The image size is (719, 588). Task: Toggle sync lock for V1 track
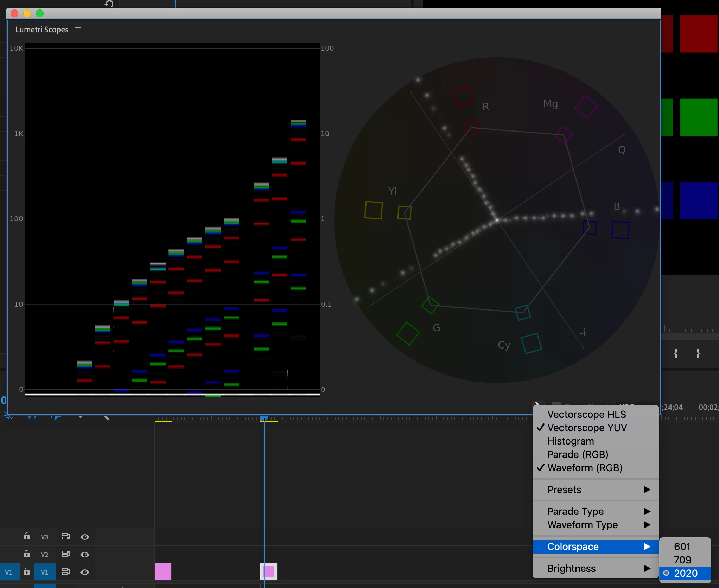(x=66, y=571)
